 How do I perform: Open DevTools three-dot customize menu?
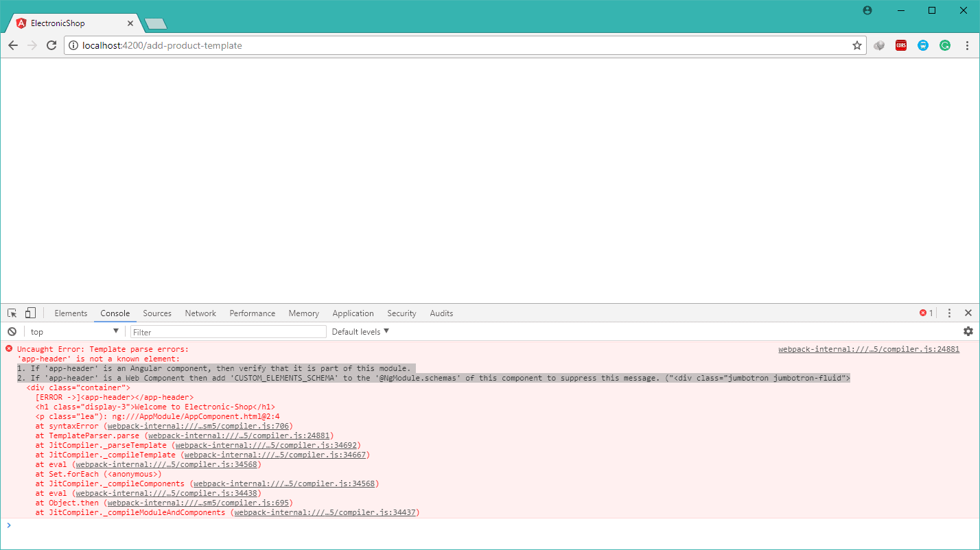coord(949,313)
